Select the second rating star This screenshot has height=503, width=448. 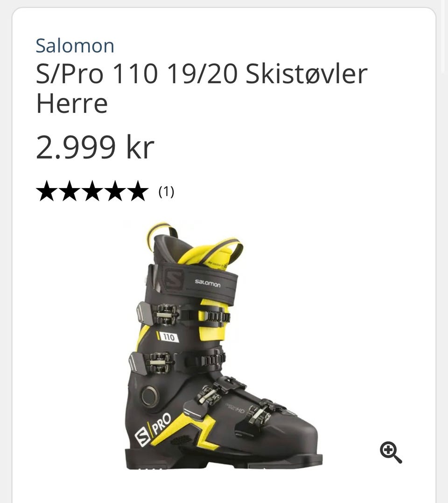pyautogui.click(x=70, y=191)
